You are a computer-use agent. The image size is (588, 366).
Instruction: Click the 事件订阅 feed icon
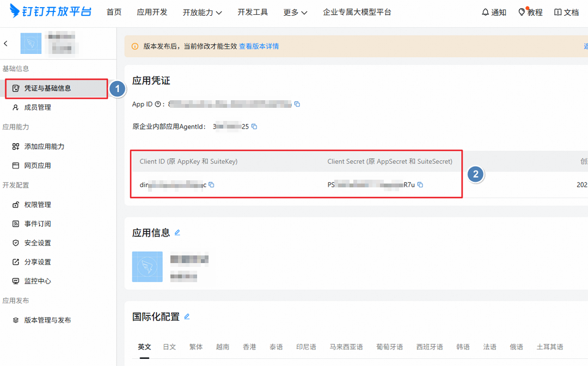click(16, 224)
